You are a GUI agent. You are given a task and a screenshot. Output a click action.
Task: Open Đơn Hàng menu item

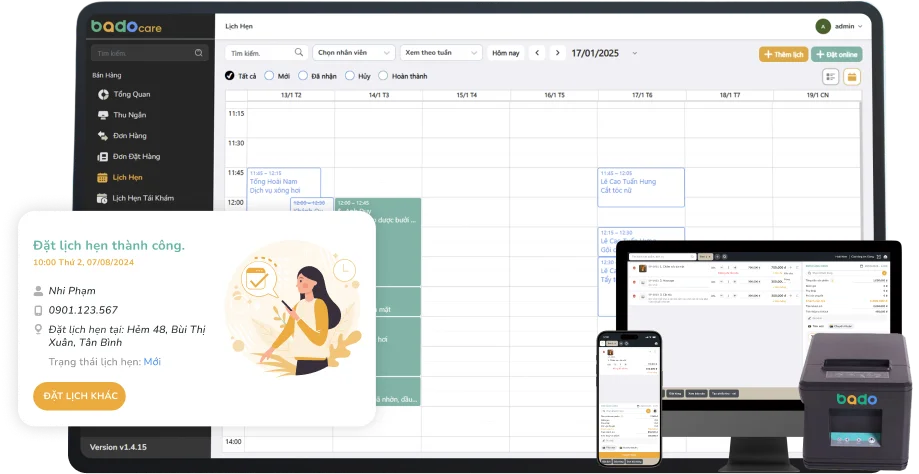point(130,135)
